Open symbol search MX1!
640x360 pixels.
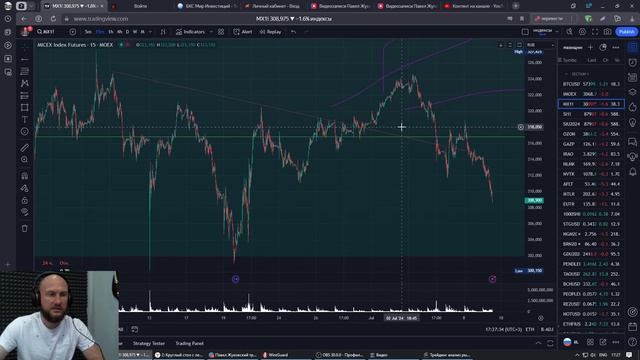click(46, 32)
